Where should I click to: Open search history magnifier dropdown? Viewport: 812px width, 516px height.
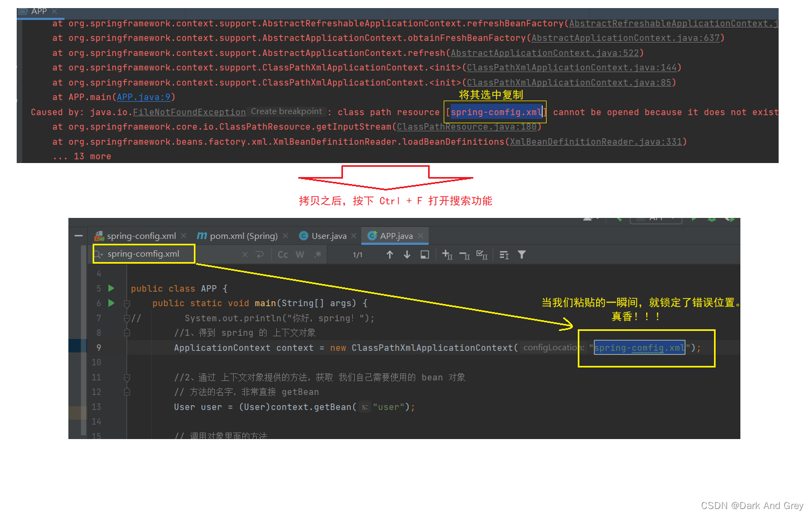coord(99,254)
